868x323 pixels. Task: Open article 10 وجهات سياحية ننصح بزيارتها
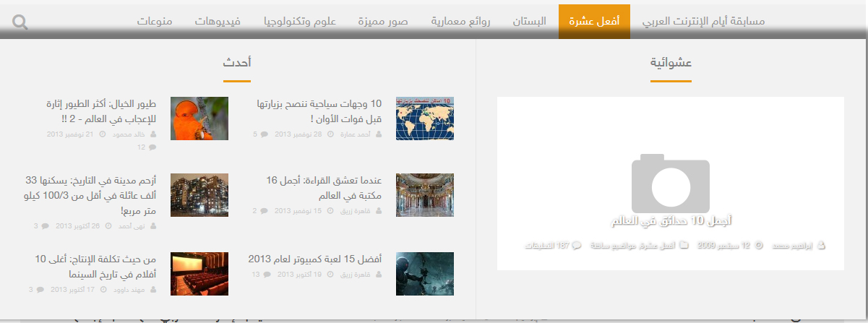(x=320, y=111)
